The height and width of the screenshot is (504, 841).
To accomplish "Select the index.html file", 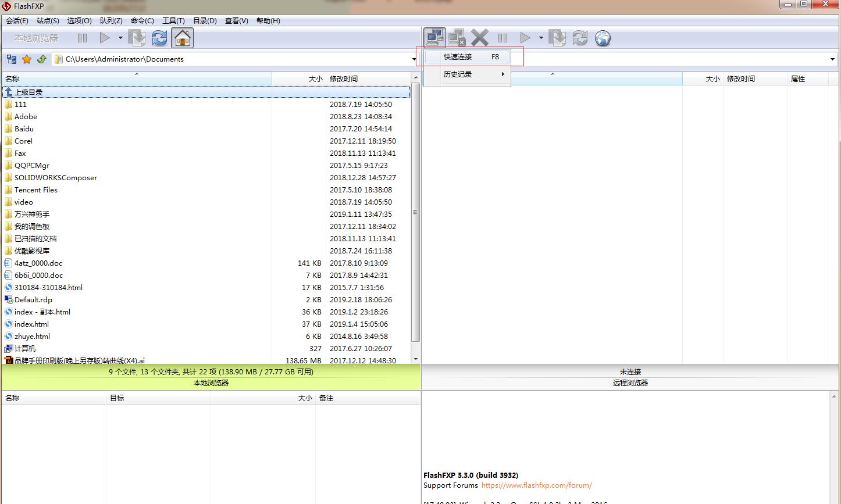I will click(31, 324).
